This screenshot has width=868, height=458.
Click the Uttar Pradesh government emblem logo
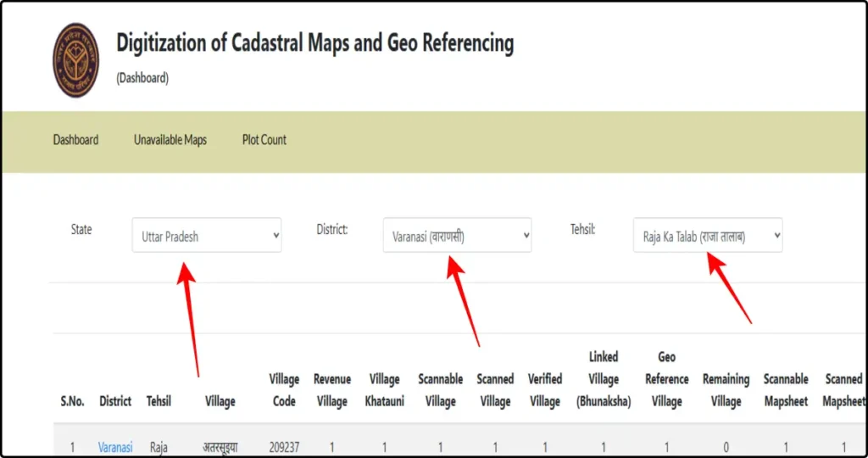[76, 59]
